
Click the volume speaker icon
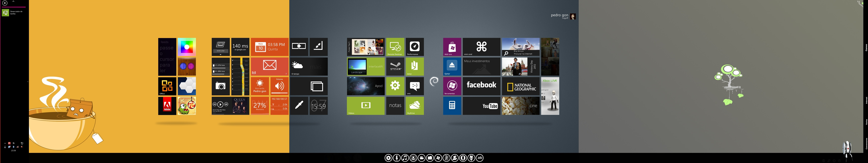pyautogui.click(x=279, y=86)
